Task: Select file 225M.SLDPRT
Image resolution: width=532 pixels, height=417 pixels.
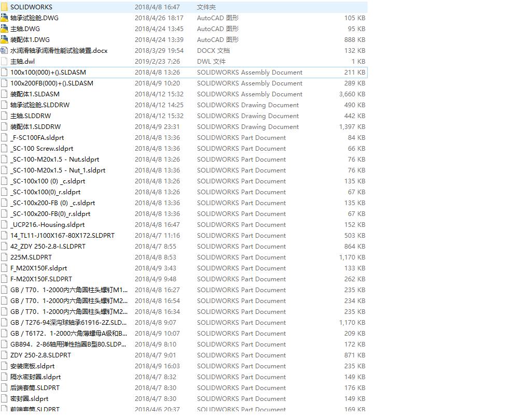Action: (31, 257)
